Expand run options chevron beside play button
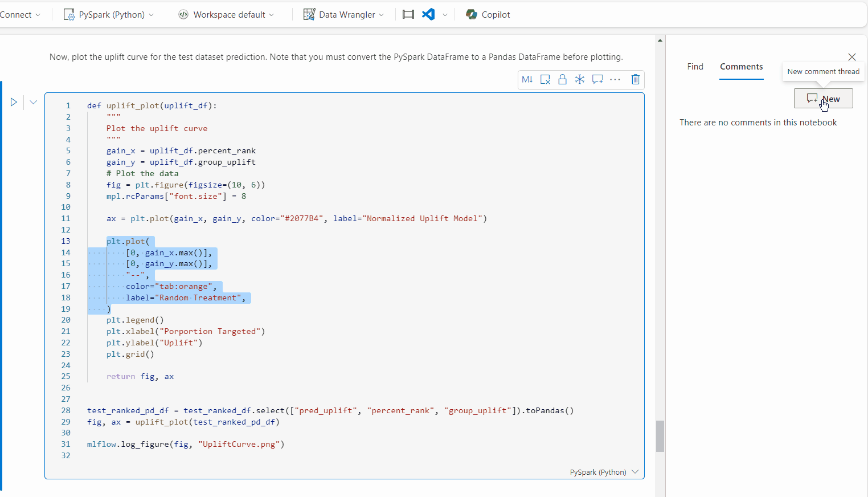868x497 pixels. (33, 102)
